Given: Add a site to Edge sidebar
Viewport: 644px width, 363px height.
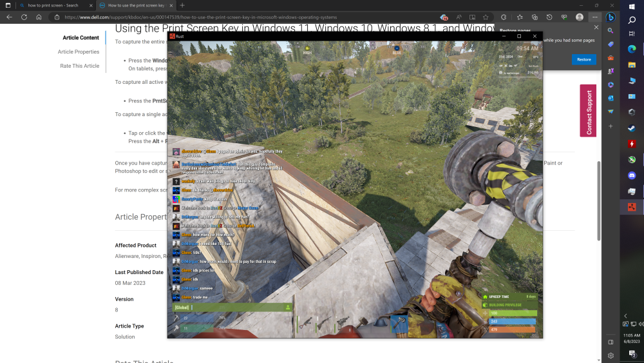Looking at the screenshot, I should click(611, 126).
